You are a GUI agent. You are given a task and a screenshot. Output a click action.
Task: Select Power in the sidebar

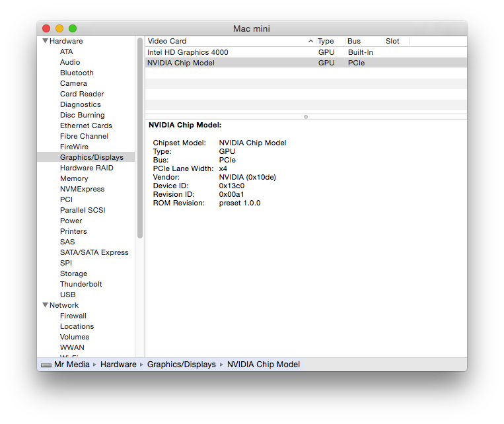coord(71,221)
